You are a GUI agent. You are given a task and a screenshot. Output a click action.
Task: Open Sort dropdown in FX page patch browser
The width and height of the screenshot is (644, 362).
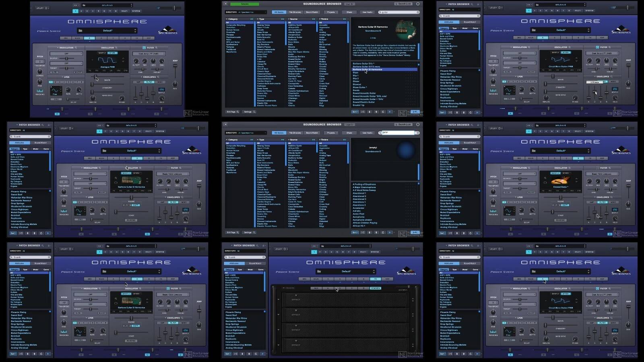pyautogui.click(x=228, y=354)
